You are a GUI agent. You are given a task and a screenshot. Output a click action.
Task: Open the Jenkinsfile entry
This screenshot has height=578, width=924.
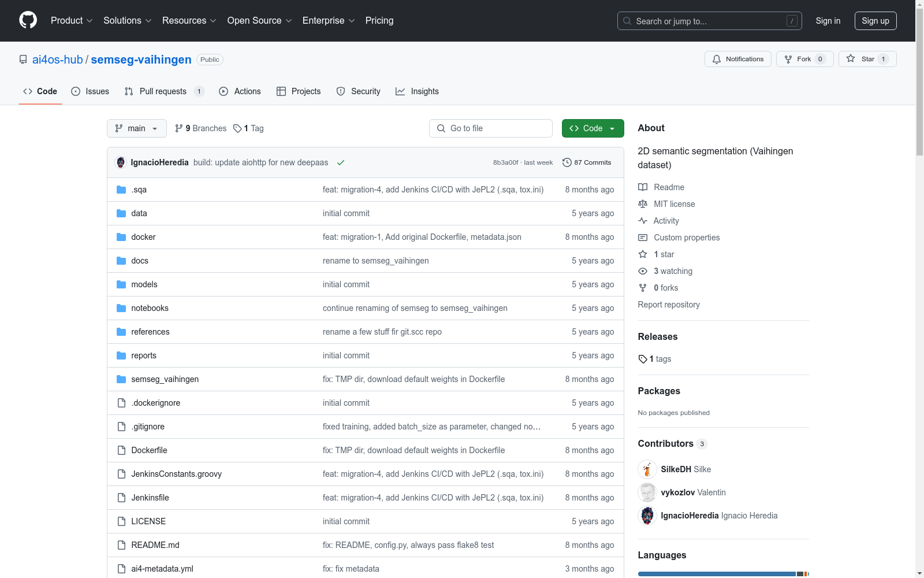[x=150, y=498]
